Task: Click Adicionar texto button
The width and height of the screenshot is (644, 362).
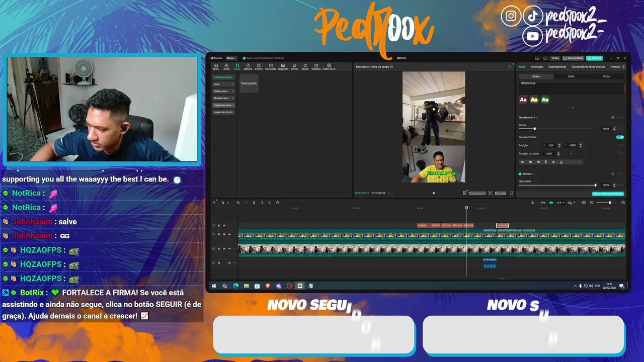Action: coord(223,77)
